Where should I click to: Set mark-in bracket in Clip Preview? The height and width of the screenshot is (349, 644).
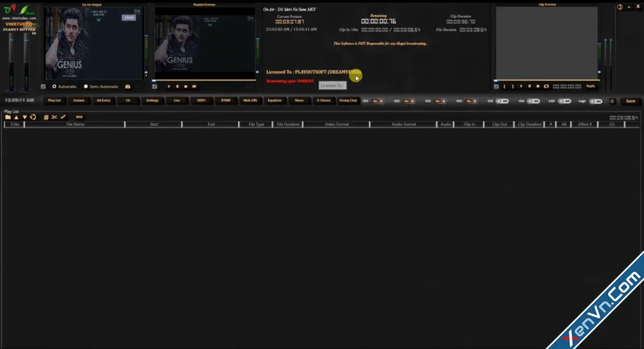click(504, 86)
